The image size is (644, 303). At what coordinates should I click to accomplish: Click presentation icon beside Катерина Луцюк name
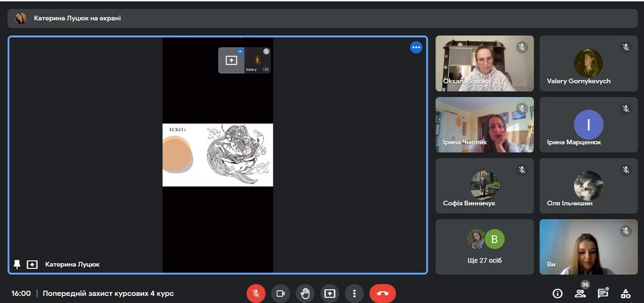tap(32, 265)
